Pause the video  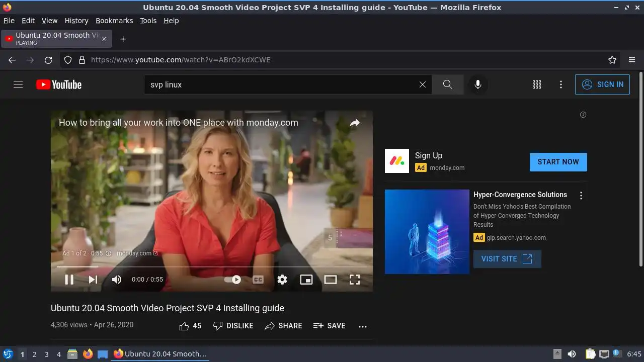click(x=69, y=280)
